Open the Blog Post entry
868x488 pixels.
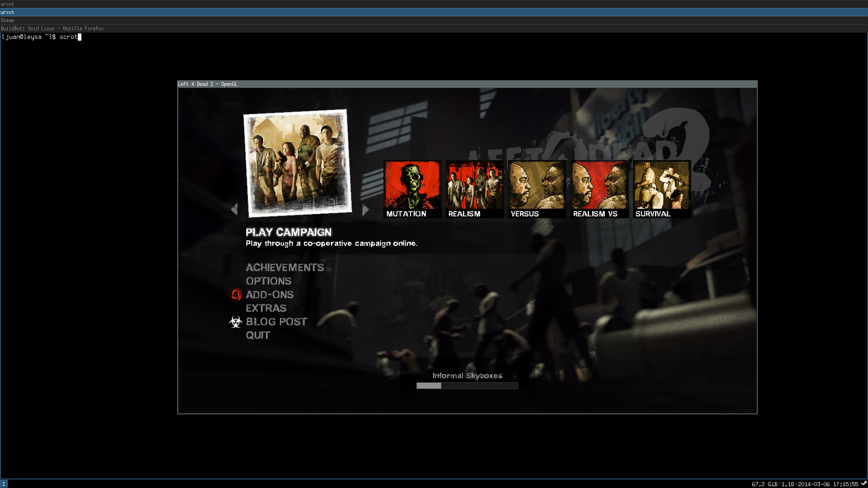click(x=276, y=322)
